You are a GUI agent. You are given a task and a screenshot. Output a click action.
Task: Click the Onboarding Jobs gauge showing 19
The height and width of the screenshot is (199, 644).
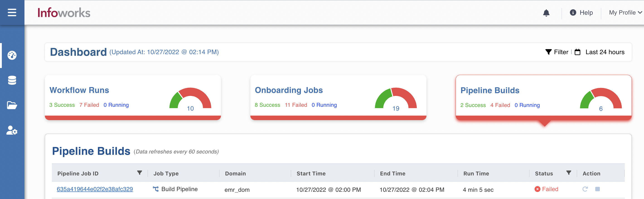(x=396, y=99)
